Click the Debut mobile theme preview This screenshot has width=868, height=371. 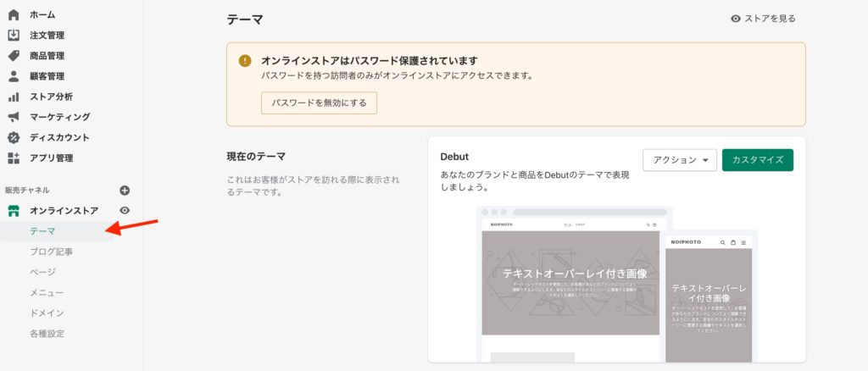pyautogui.click(x=711, y=296)
